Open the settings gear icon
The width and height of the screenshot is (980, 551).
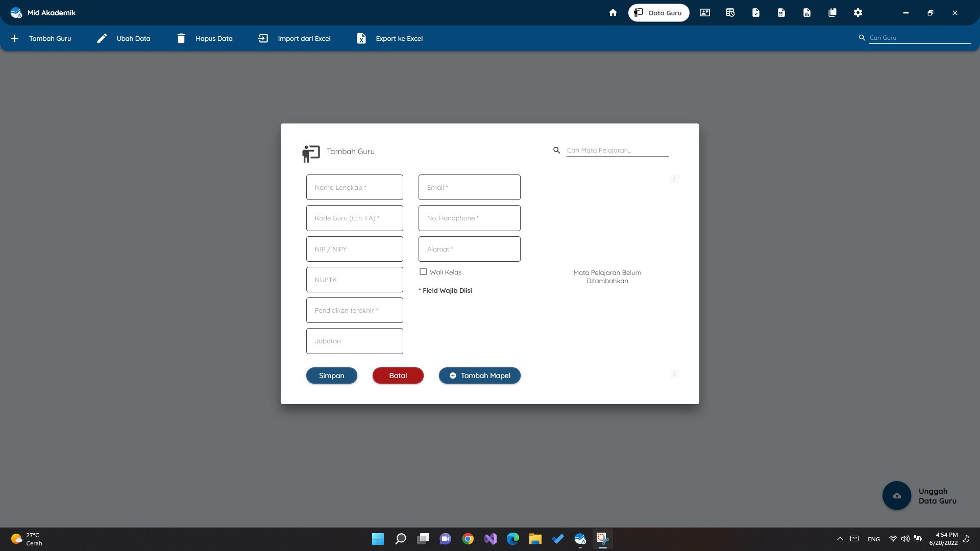(858, 13)
